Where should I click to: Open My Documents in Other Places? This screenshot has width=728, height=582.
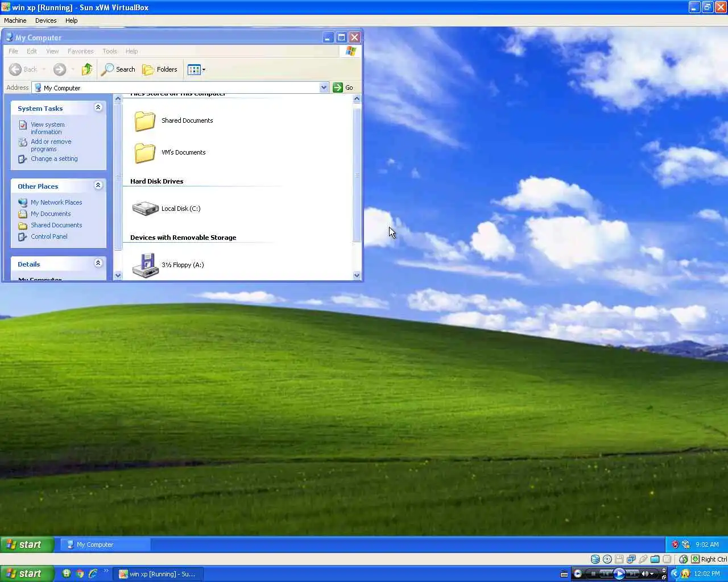click(51, 214)
